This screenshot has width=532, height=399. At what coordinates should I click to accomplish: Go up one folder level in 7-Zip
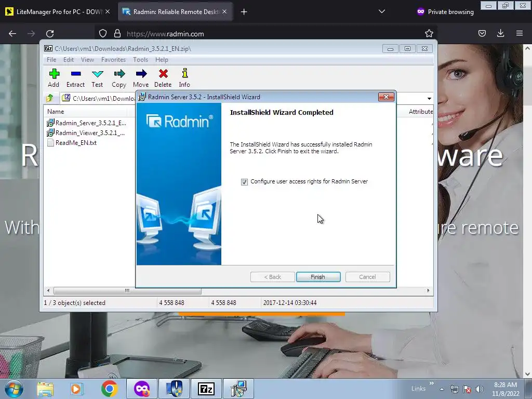click(50, 98)
